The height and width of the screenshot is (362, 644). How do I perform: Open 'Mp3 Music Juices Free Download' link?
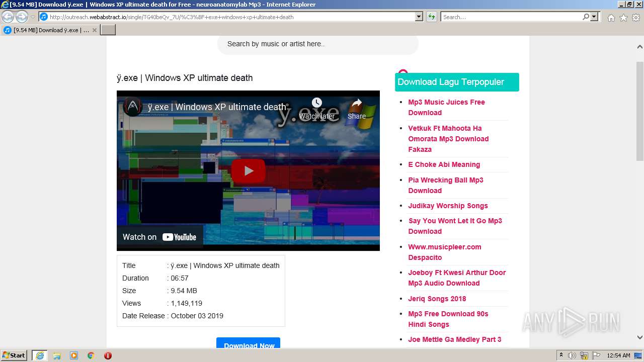tap(446, 107)
